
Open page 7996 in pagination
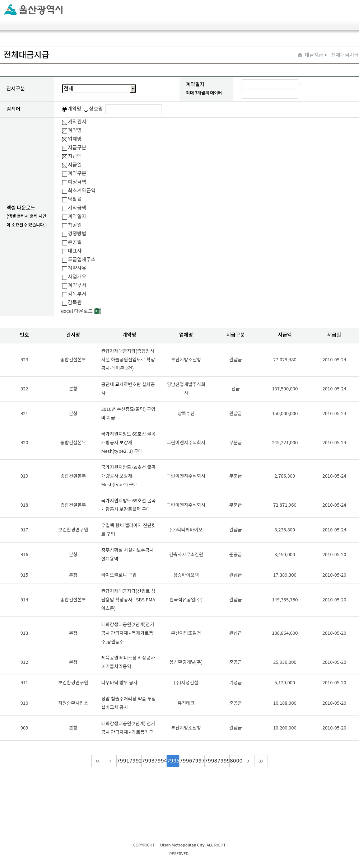pos(186,761)
